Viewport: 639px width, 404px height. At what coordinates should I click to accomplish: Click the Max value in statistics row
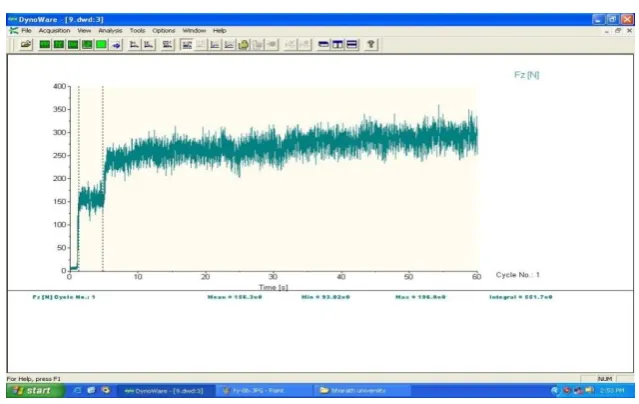[x=420, y=297]
